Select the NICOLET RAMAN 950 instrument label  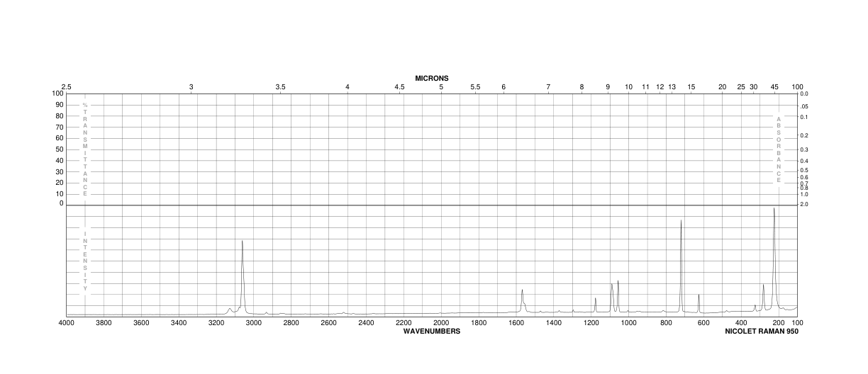point(762,331)
